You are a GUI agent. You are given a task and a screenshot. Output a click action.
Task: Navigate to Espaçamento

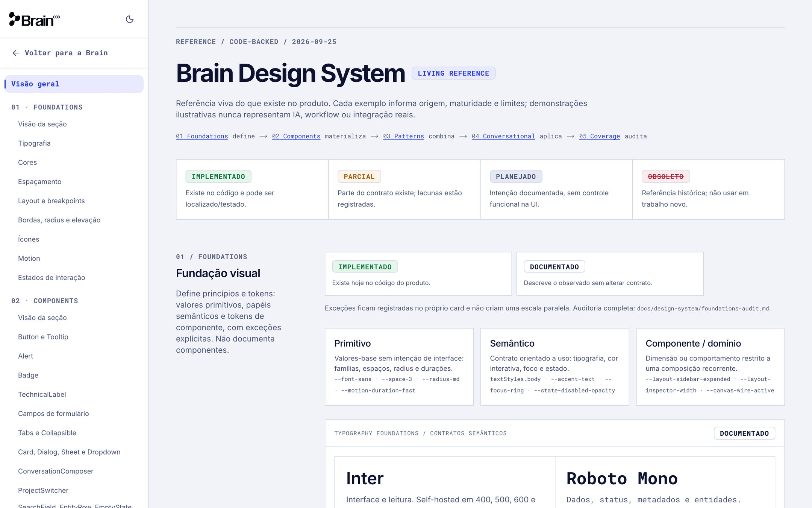click(x=39, y=182)
